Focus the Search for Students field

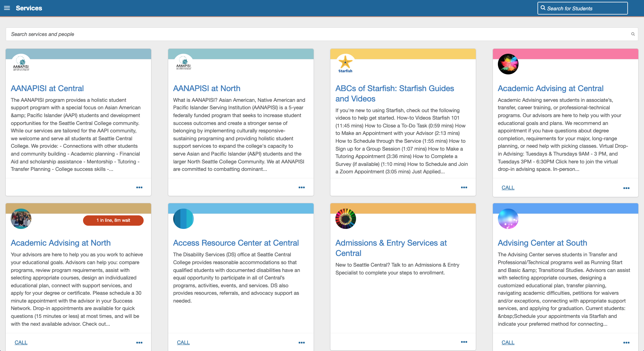coord(582,8)
